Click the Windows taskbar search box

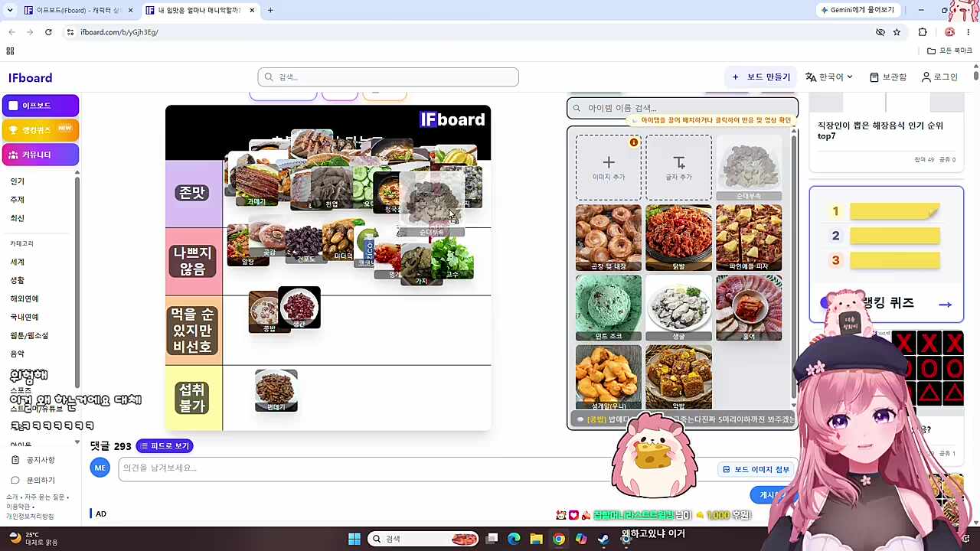coord(423,539)
